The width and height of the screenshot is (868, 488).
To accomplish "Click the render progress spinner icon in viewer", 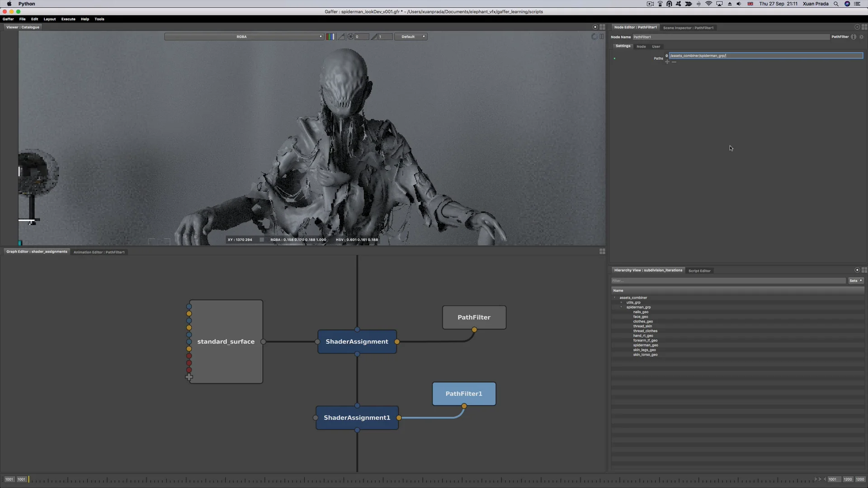I will click(x=594, y=37).
